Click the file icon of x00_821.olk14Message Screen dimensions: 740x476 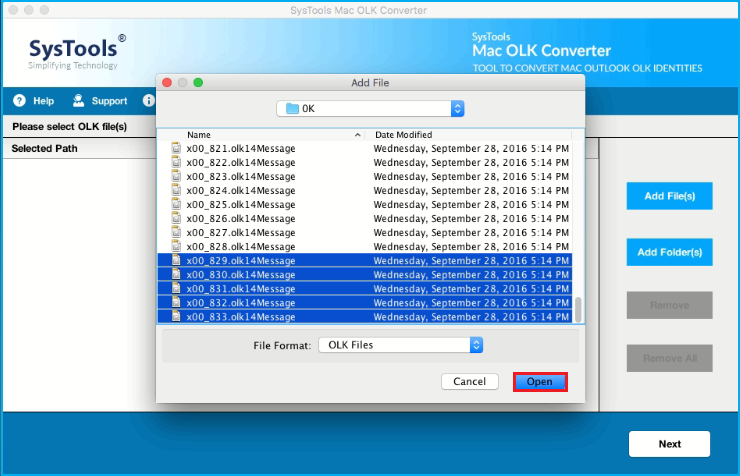(x=177, y=148)
